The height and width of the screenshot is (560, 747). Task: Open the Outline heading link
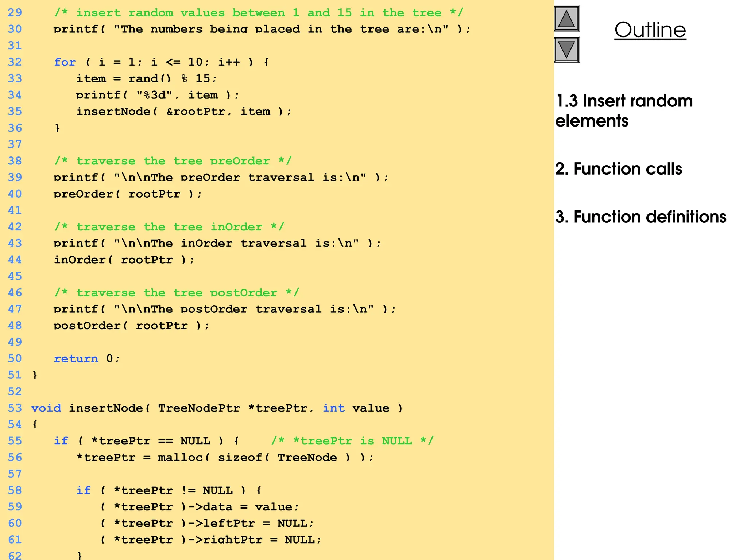pos(650,30)
